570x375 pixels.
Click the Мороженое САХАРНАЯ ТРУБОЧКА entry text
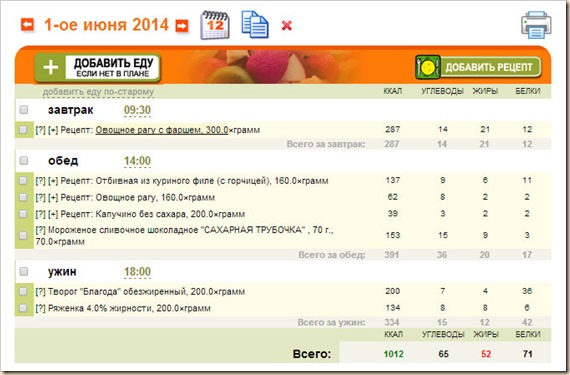(x=184, y=235)
